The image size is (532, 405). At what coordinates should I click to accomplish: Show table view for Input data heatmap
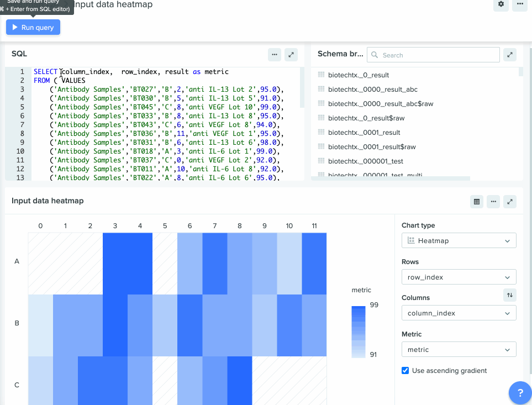tap(477, 202)
